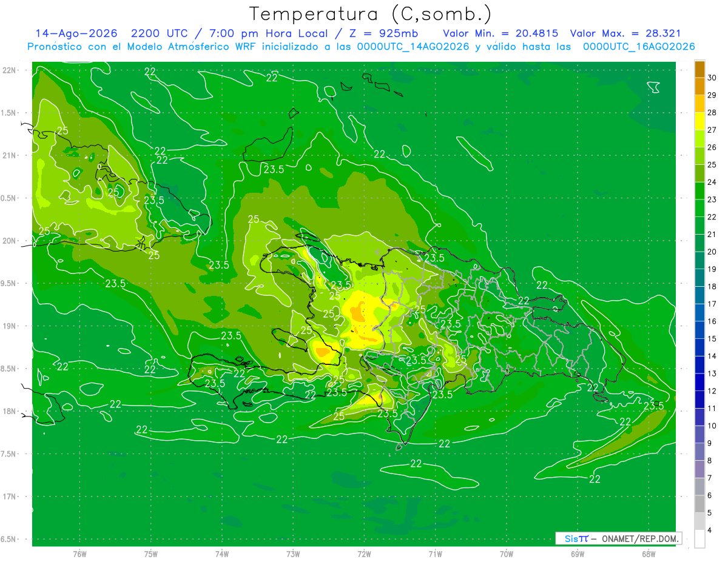
Task: Click the "70W" longitude axis label
Action: pyautogui.click(x=507, y=554)
